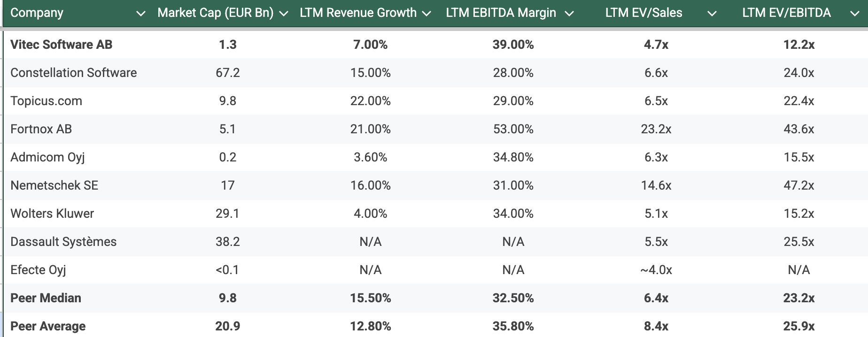Image resolution: width=868 pixels, height=337 pixels.
Task: Click Fortnox EBITDA margin 53.00%
Action: coord(513,129)
